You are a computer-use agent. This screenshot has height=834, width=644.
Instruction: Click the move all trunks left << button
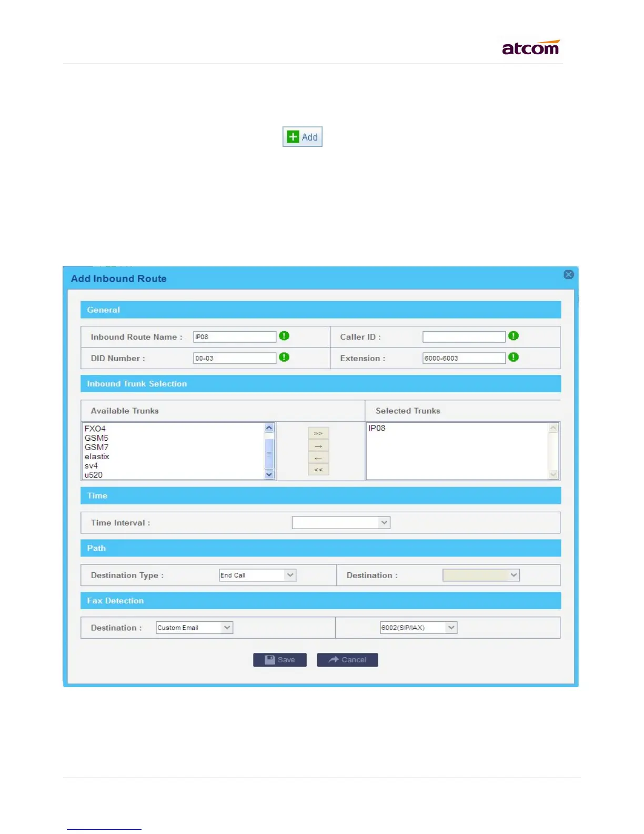click(318, 470)
